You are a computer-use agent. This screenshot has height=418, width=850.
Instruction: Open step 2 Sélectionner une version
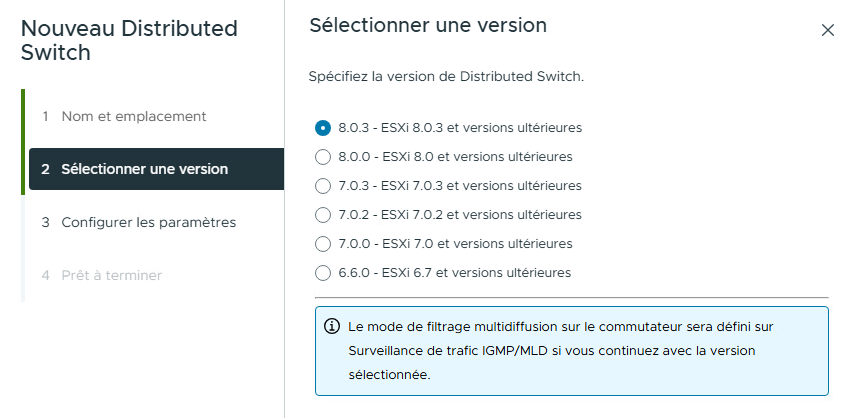click(x=144, y=169)
